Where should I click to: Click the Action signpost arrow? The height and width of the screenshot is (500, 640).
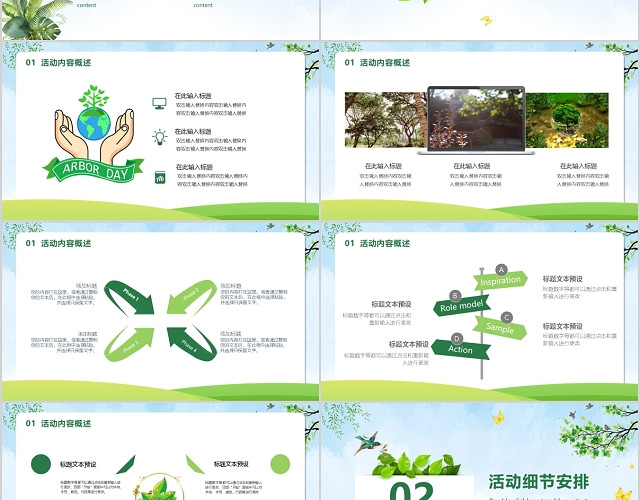click(x=460, y=349)
